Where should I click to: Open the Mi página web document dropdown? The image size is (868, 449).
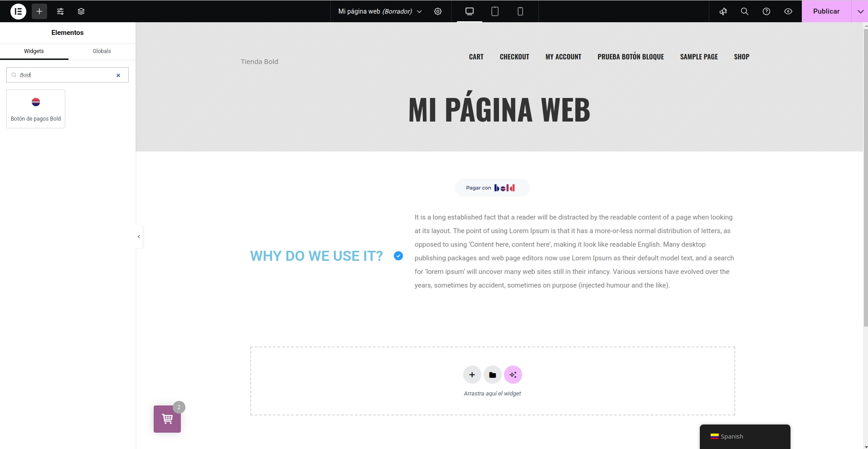tap(380, 11)
